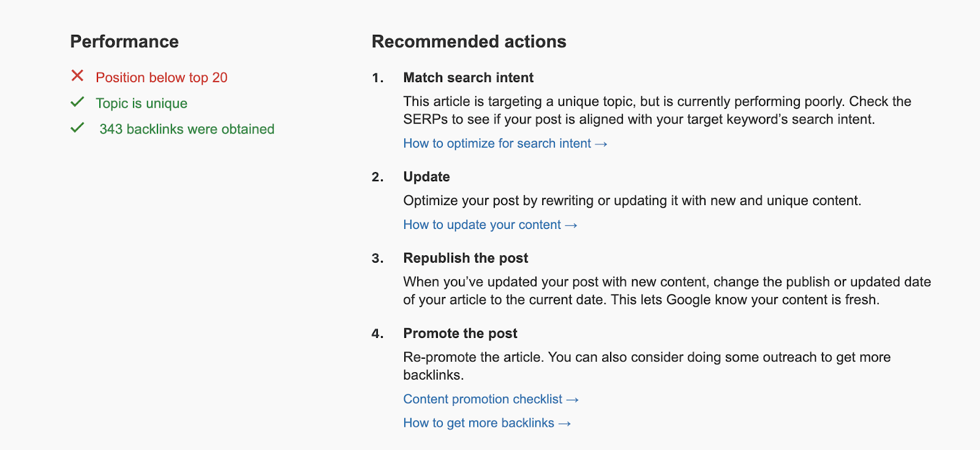Image resolution: width=980 pixels, height=450 pixels.
Task: Click the Promote the post heading
Action: tap(460, 334)
